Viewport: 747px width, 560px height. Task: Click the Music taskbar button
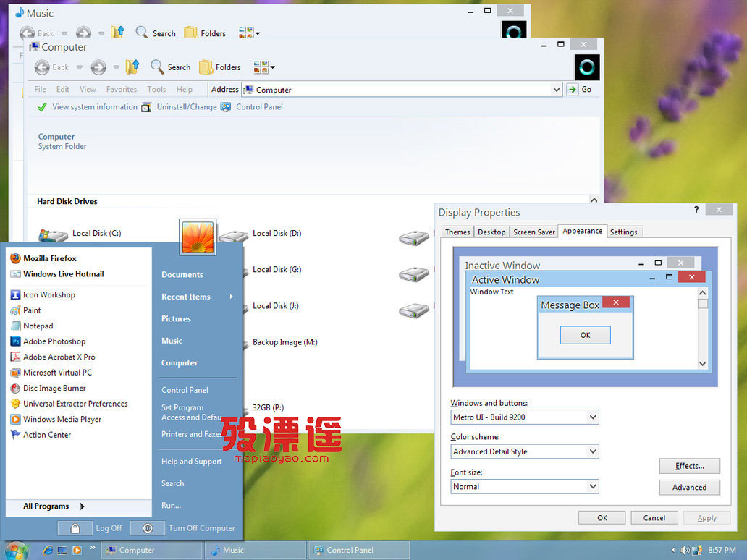coord(256,551)
